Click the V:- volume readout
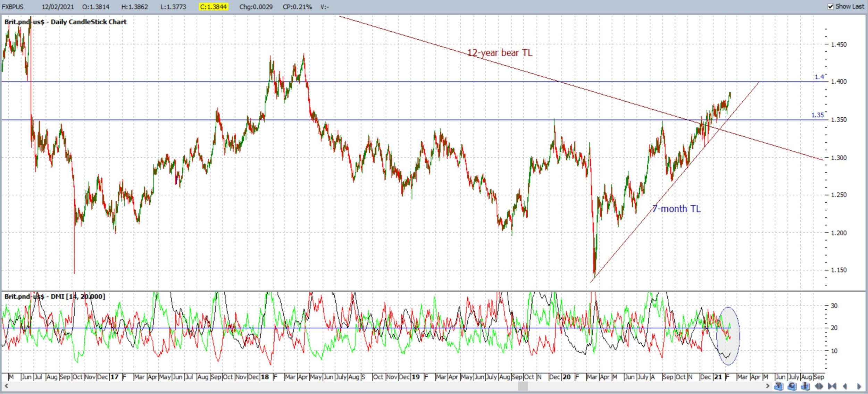Screen dimensions: 868x394 (325, 7)
